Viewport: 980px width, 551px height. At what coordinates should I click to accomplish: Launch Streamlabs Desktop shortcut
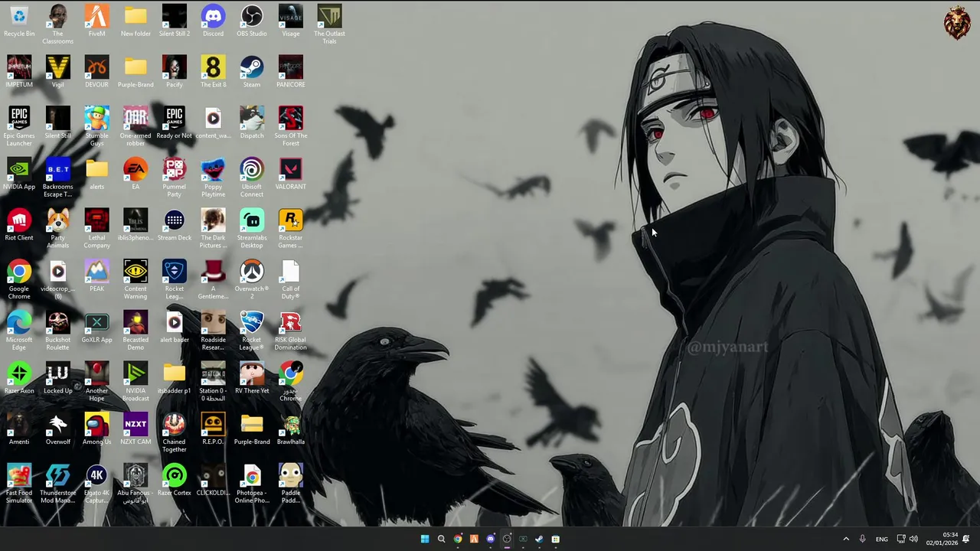click(x=252, y=228)
